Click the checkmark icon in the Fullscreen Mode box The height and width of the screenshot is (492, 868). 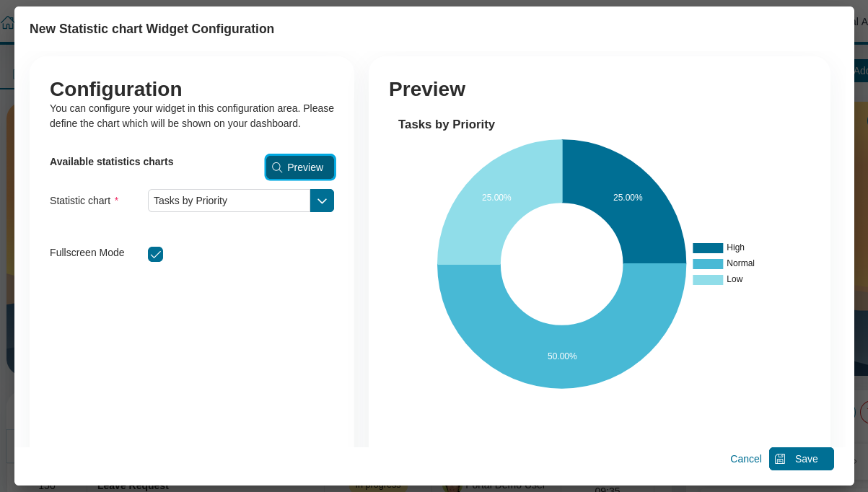(155, 254)
